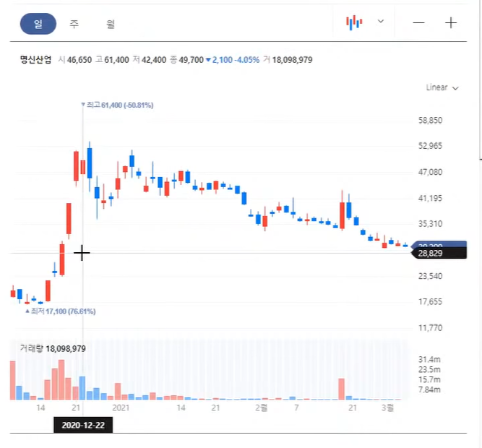Click the 58,850 price axis label
The image size is (482, 448).
tap(430, 120)
